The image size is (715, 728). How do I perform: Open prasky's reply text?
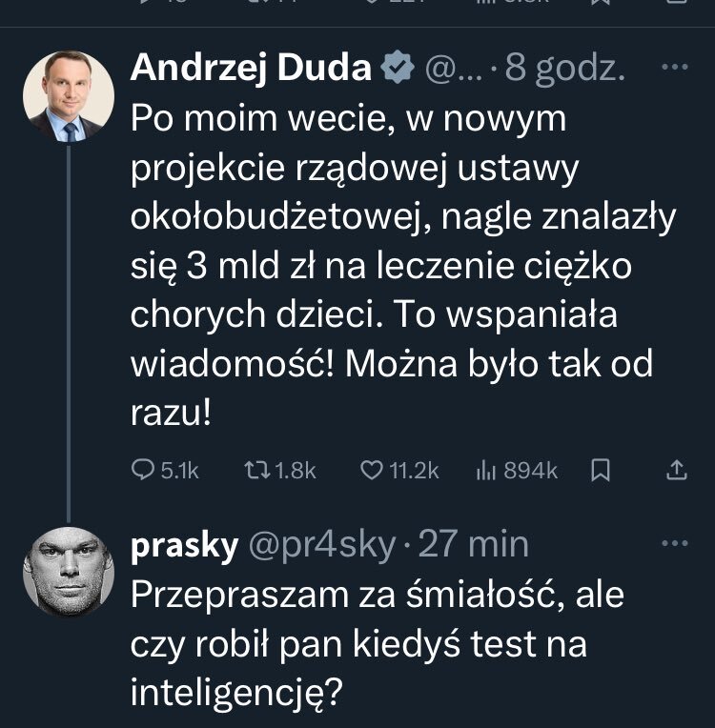point(381,645)
